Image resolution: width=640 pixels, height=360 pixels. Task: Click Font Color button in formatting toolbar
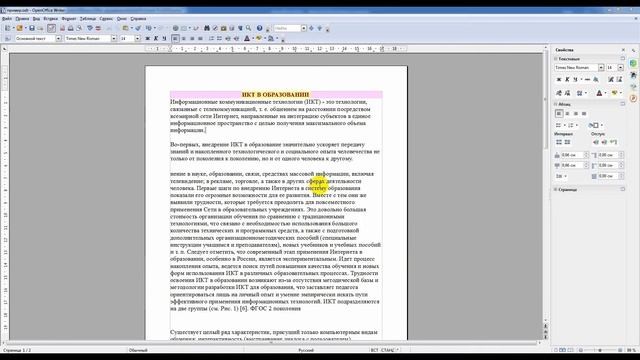(x=247, y=38)
